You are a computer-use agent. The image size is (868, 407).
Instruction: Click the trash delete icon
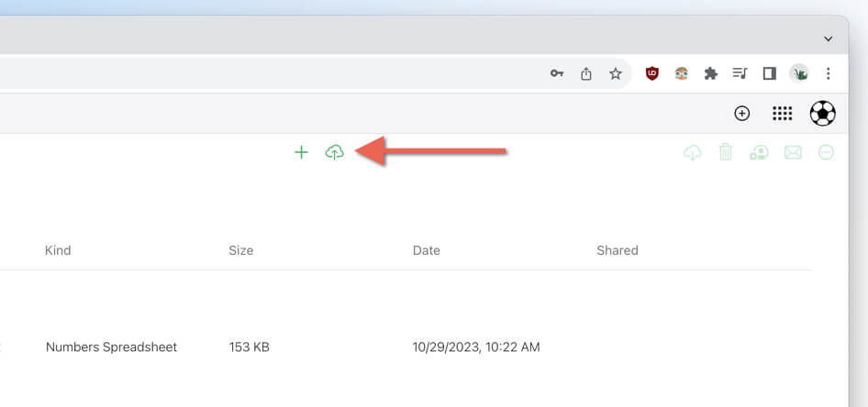726,152
